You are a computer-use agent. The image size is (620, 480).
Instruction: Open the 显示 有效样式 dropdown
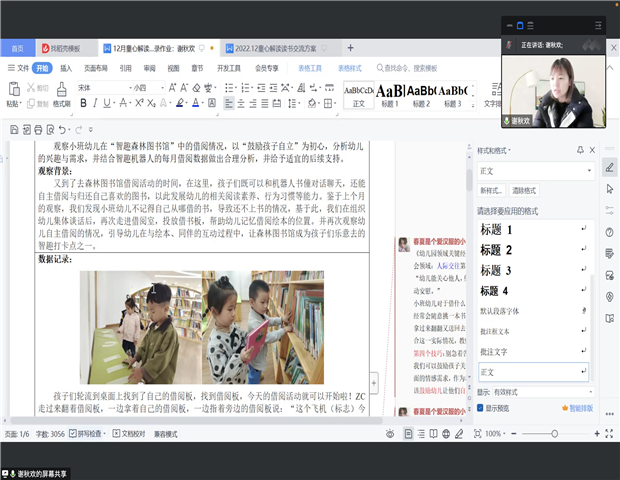(588, 393)
